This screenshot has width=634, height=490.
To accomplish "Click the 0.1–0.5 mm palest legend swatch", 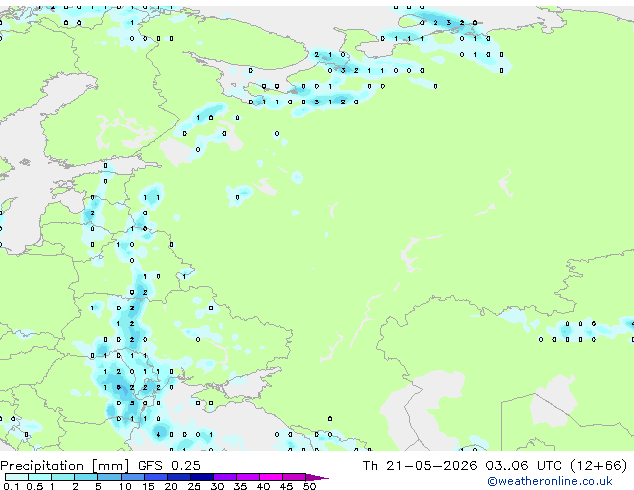I will pos(17,477).
